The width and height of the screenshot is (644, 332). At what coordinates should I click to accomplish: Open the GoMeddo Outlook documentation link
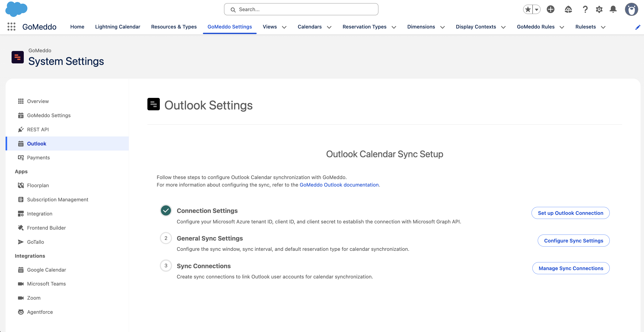(x=339, y=185)
